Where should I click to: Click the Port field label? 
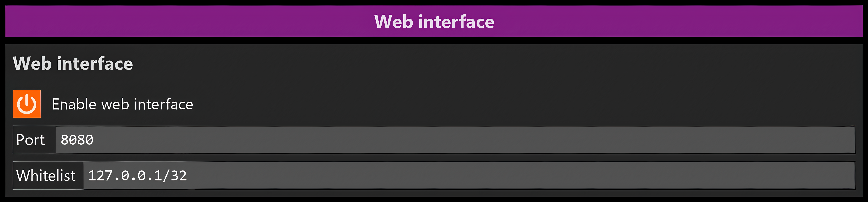click(x=31, y=140)
